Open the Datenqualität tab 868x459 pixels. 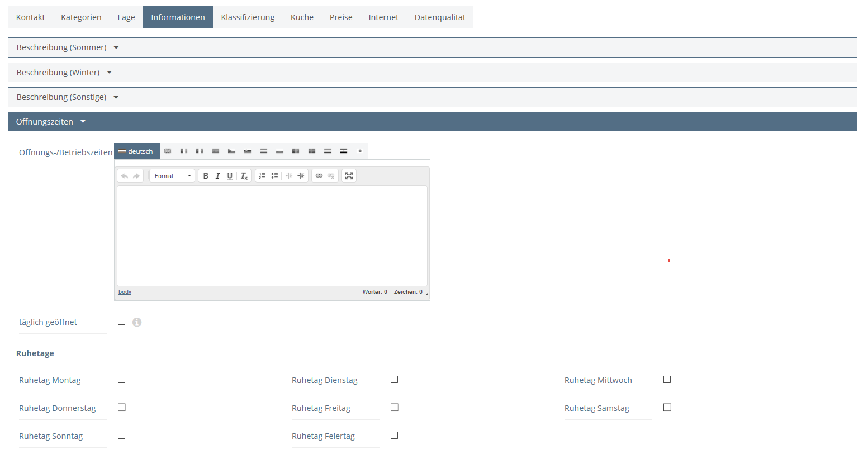pos(440,17)
